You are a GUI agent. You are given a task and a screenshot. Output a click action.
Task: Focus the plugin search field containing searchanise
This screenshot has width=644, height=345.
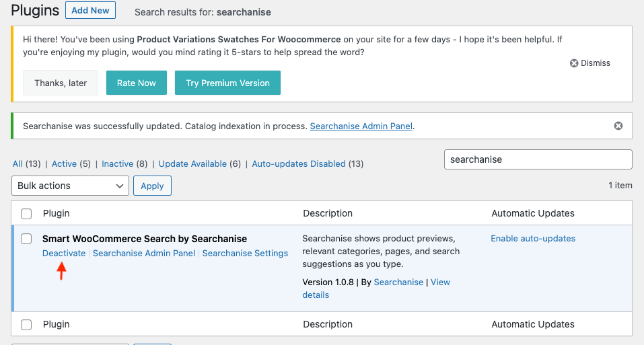(x=538, y=159)
